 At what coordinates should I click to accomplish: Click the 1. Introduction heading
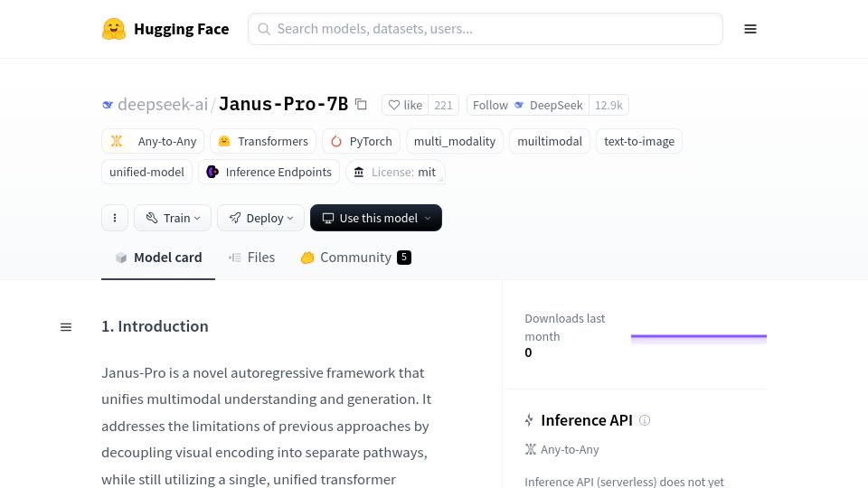[155, 326]
